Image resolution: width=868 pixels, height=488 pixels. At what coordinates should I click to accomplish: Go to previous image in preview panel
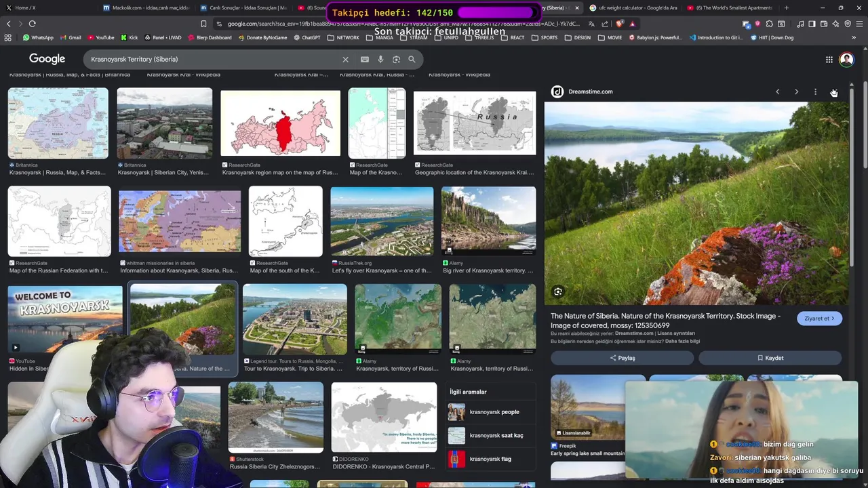point(778,91)
